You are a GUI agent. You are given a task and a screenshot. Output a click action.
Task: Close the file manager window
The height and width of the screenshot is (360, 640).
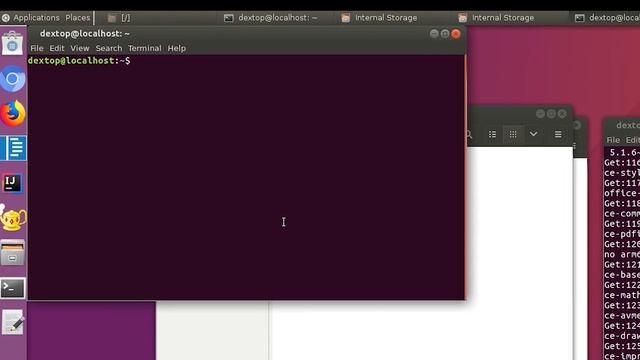(562, 114)
